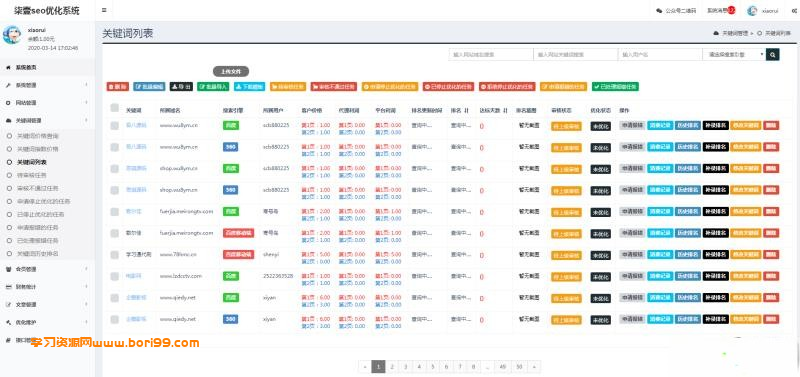Check the select-all checkbox in the table header

click(x=114, y=108)
